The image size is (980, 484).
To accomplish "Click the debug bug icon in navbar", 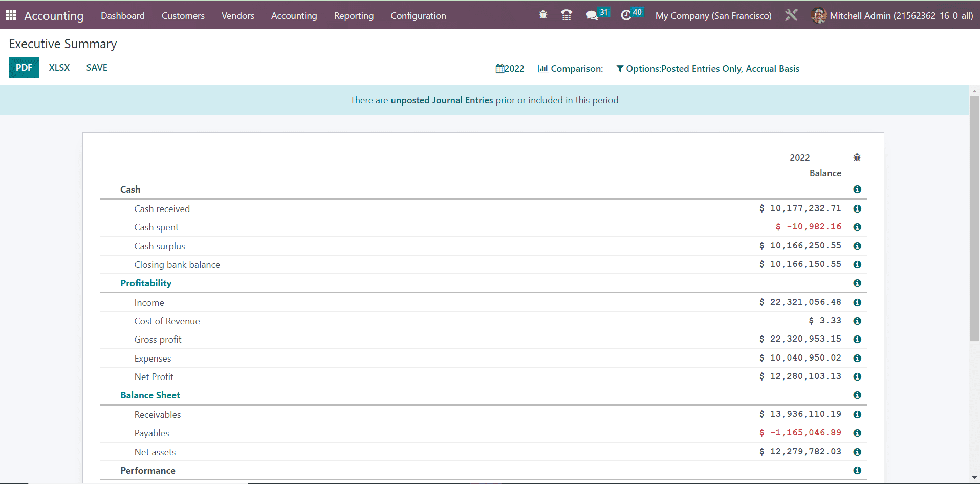I will click(x=543, y=15).
